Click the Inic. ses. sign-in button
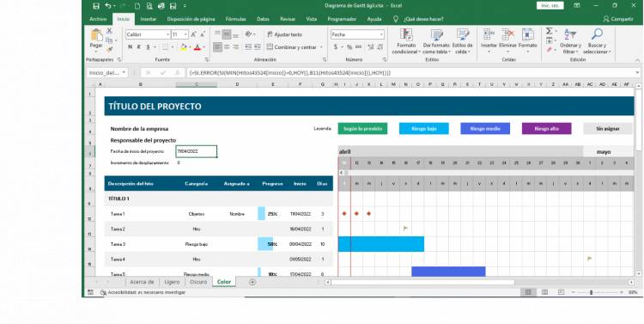Screen dimensions: 644x324 [x=550, y=6]
